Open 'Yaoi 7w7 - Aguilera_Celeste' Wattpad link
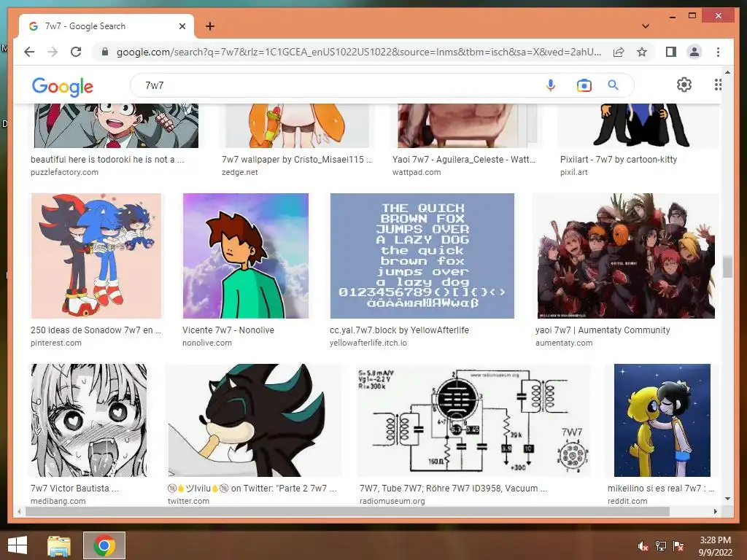Screen dimensions: 747x560 (464, 160)
